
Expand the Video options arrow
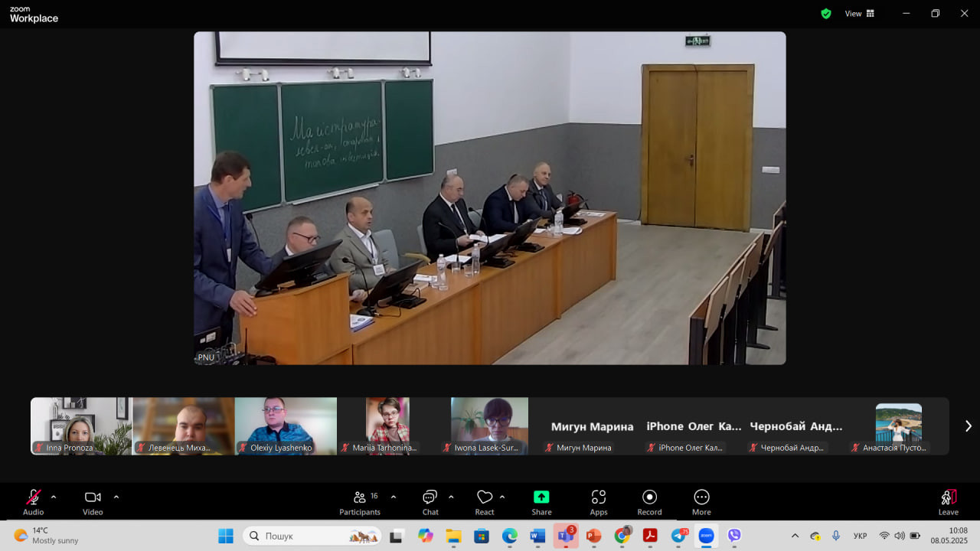point(116,497)
